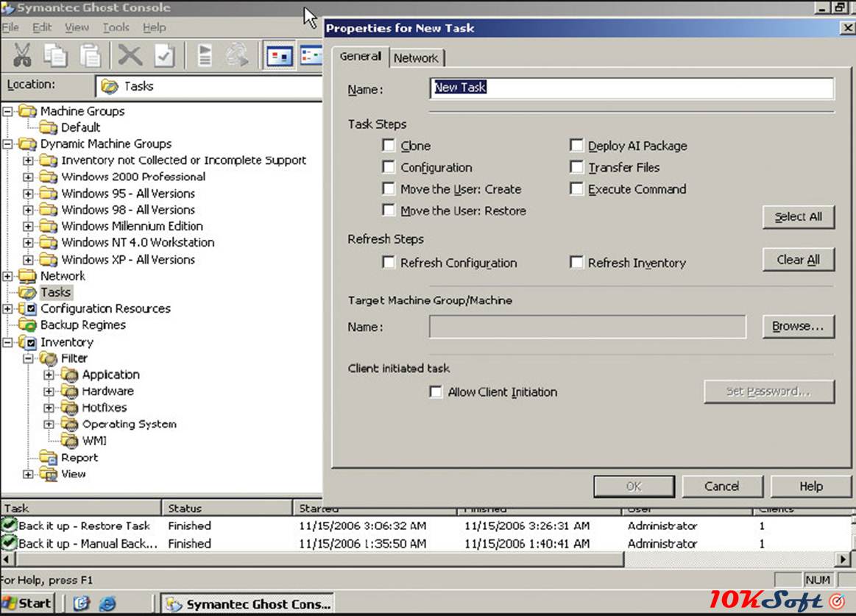This screenshot has width=856, height=616.
Task: Click the right scroll arrow in task log
Action: 843,559
